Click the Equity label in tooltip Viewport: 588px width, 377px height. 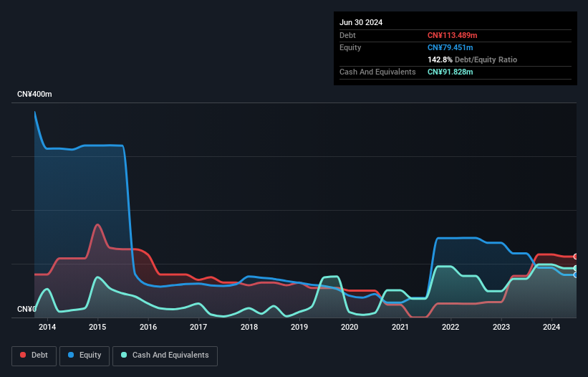[350, 47]
